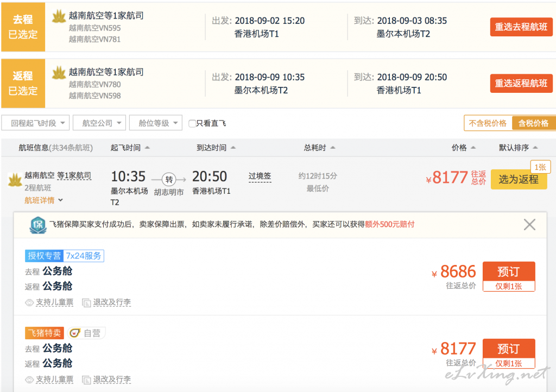Click 预订 for 8177 offer
This screenshot has height=392, width=556.
(508, 349)
